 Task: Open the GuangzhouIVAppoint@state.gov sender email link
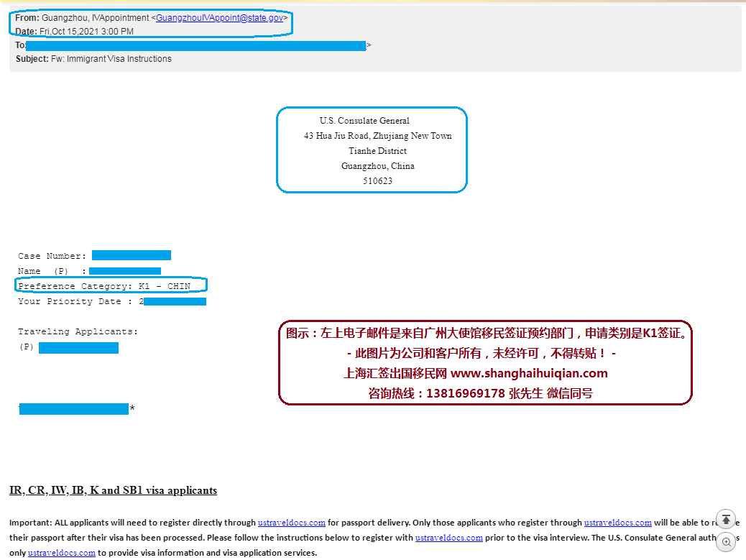(219, 17)
